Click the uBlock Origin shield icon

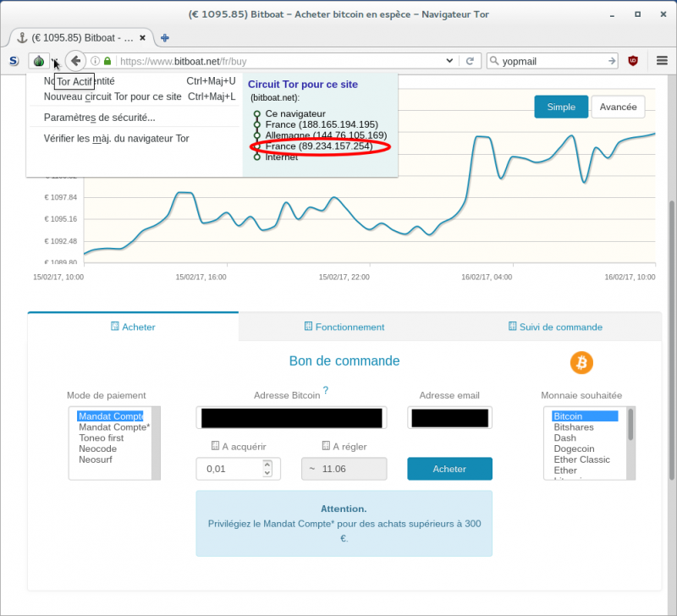632,61
